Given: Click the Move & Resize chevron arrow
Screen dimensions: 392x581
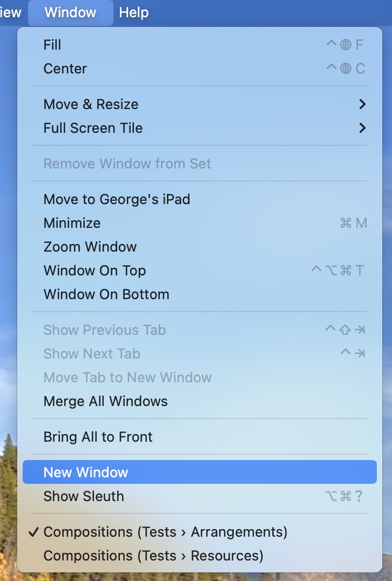Looking at the screenshot, I should tap(363, 104).
